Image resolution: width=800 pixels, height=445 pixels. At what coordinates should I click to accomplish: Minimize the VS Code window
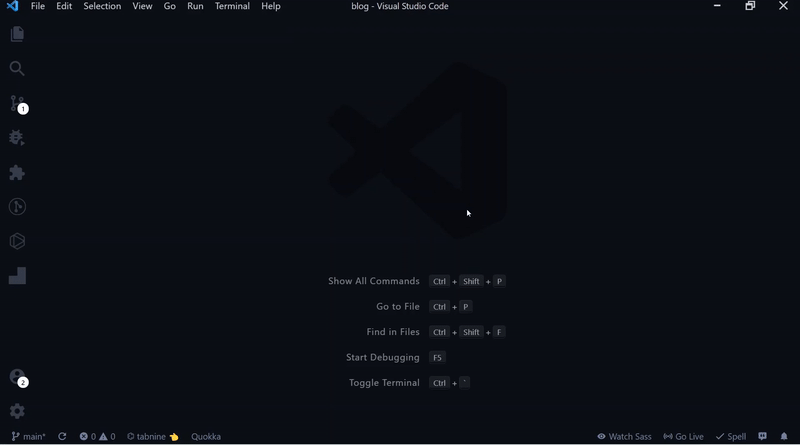pyautogui.click(x=717, y=6)
